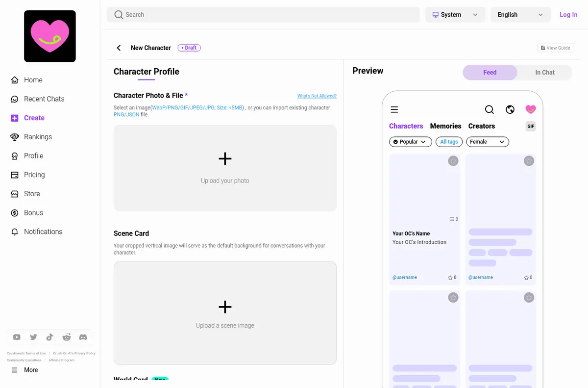Click the preview heart avatar icon

(531, 109)
